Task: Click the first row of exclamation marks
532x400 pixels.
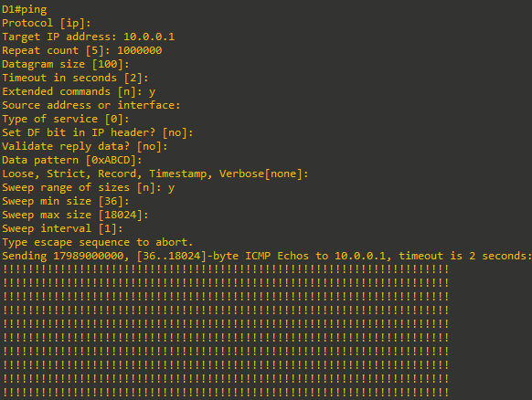Action: coord(226,269)
